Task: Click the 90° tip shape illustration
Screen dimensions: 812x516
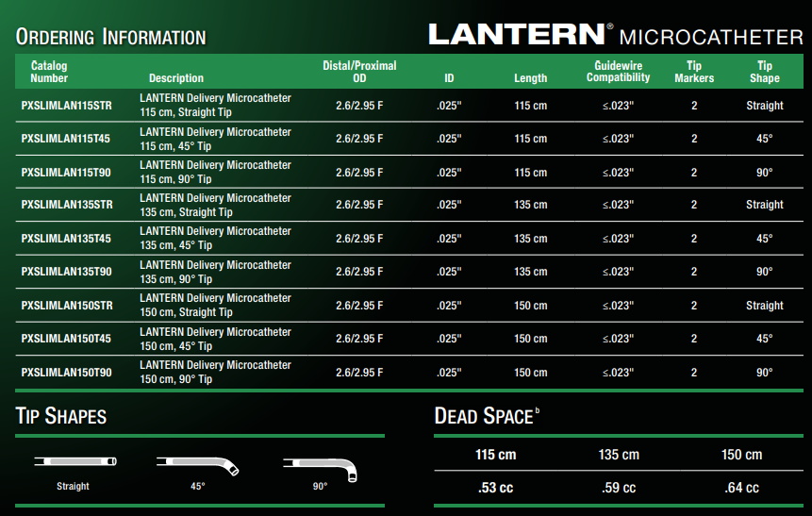Action: click(320, 466)
